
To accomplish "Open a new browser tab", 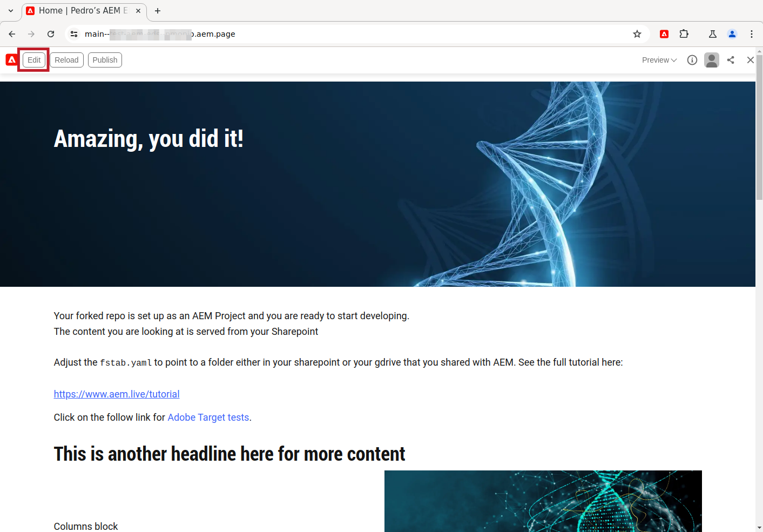I will pyautogui.click(x=158, y=11).
